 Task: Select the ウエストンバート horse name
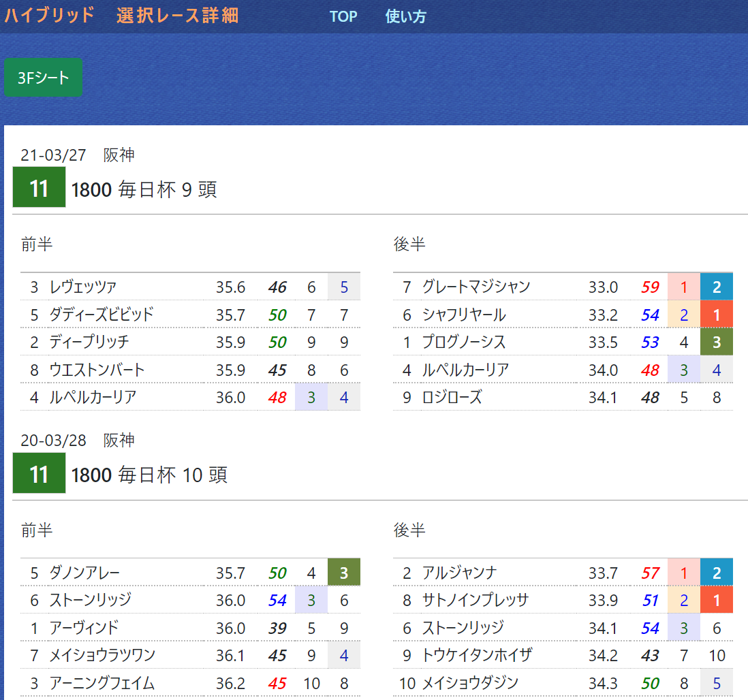pos(97,370)
